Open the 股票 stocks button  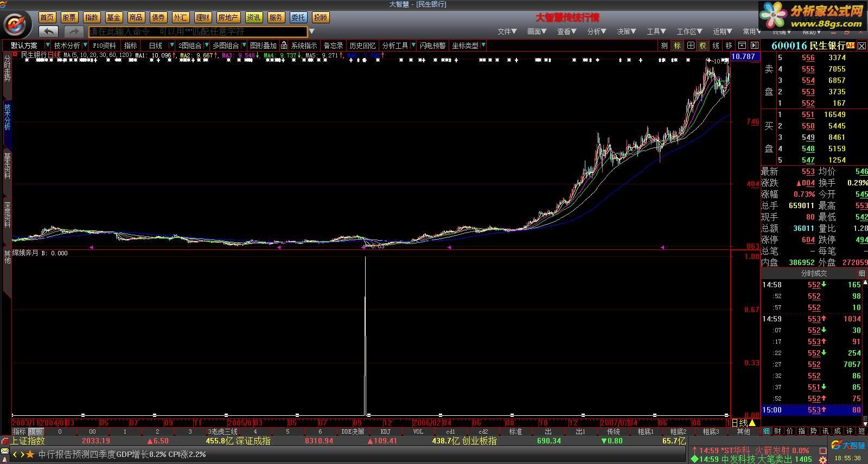[69, 17]
